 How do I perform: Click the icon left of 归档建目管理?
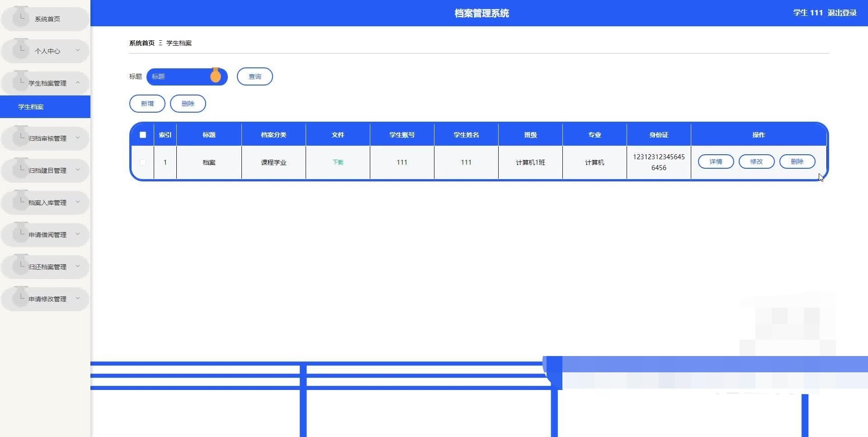(x=21, y=169)
